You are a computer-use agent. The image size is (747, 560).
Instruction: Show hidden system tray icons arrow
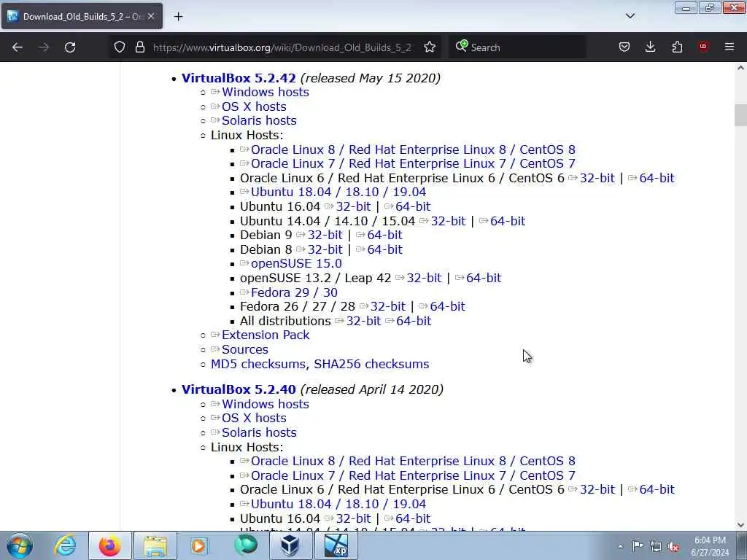pos(620,547)
